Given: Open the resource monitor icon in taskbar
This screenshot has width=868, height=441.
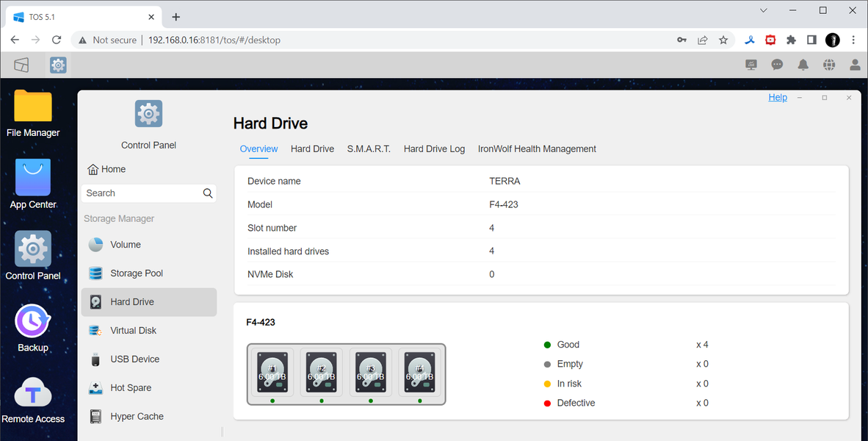Looking at the screenshot, I should (751, 65).
